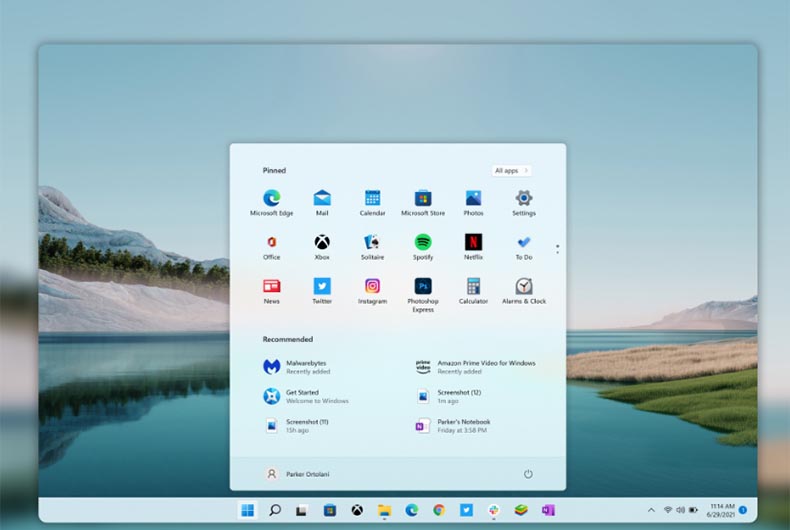The height and width of the screenshot is (530, 790).
Task: Open recommended Amazon Prime Video for Windows
Action: point(475,367)
